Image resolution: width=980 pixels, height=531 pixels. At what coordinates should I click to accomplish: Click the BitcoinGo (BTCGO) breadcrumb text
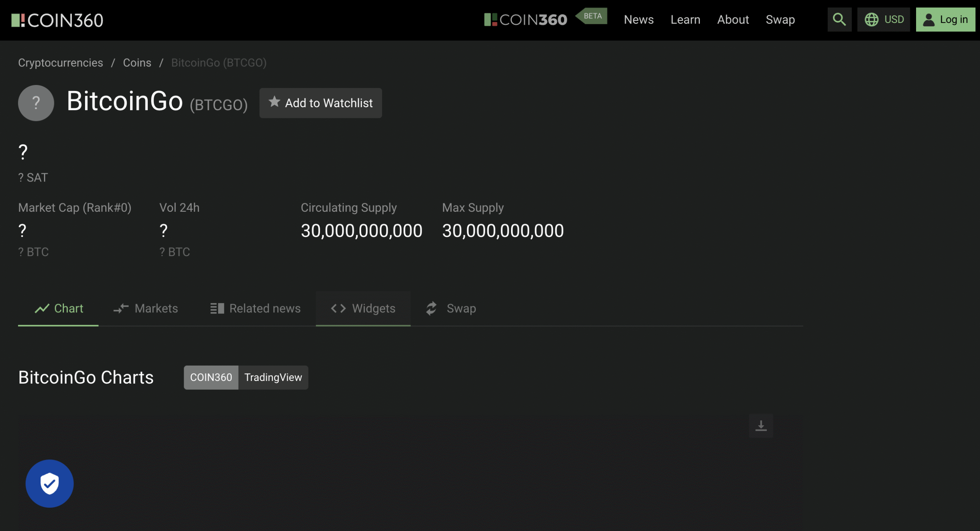[x=219, y=63]
